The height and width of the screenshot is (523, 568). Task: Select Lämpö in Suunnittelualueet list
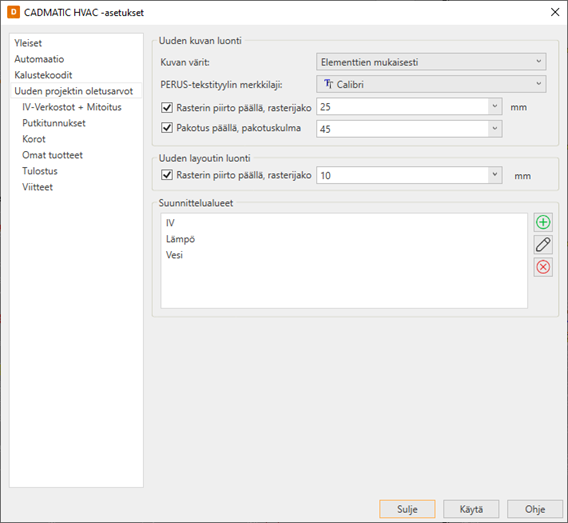(180, 239)
